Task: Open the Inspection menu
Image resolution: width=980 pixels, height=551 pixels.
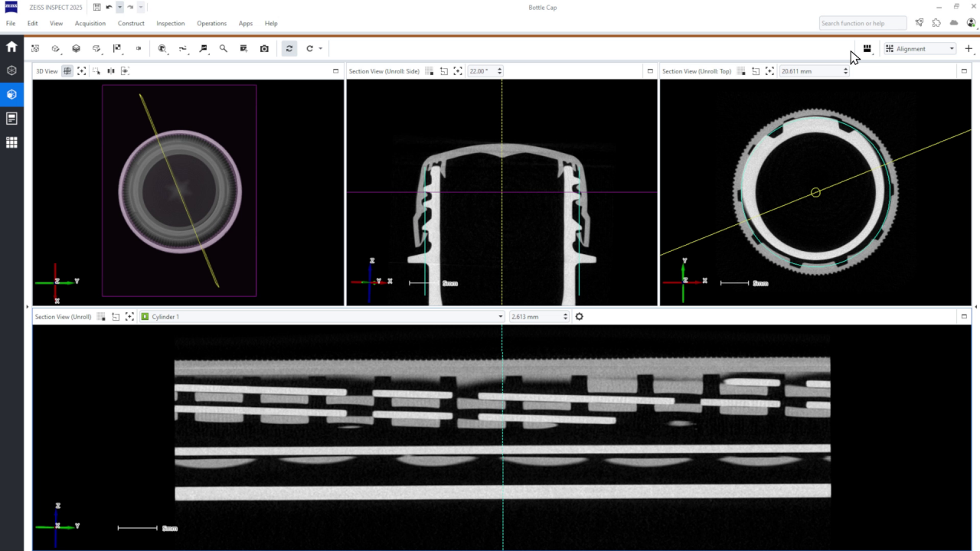Action: [170, 23]
